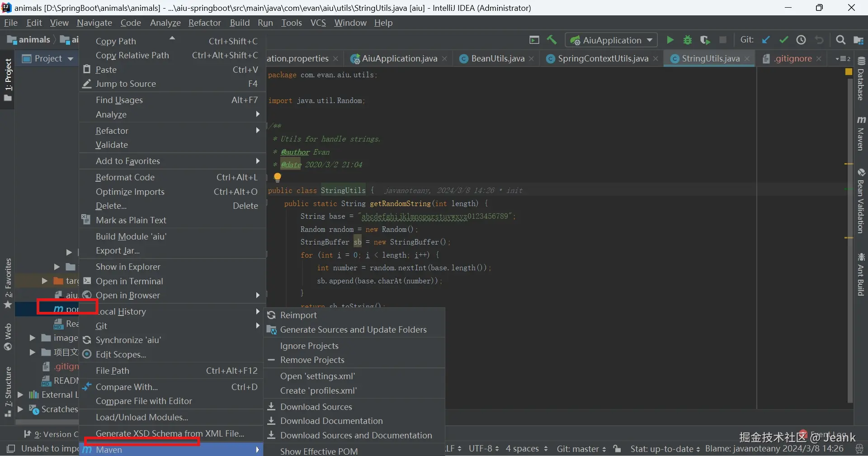The height and width of the screenshot is (456, 868).
Task: Click the context menu scroll-up arrow
Action: 172,38
